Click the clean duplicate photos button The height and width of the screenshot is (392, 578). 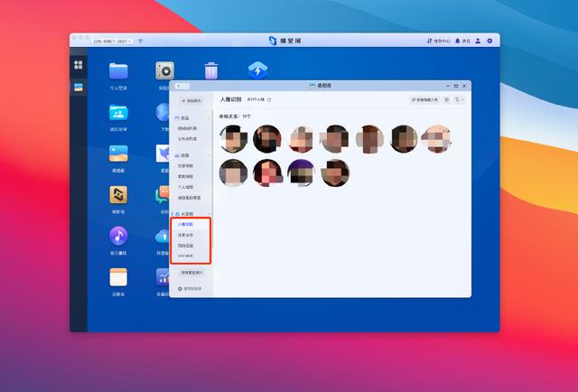(191, 273)
